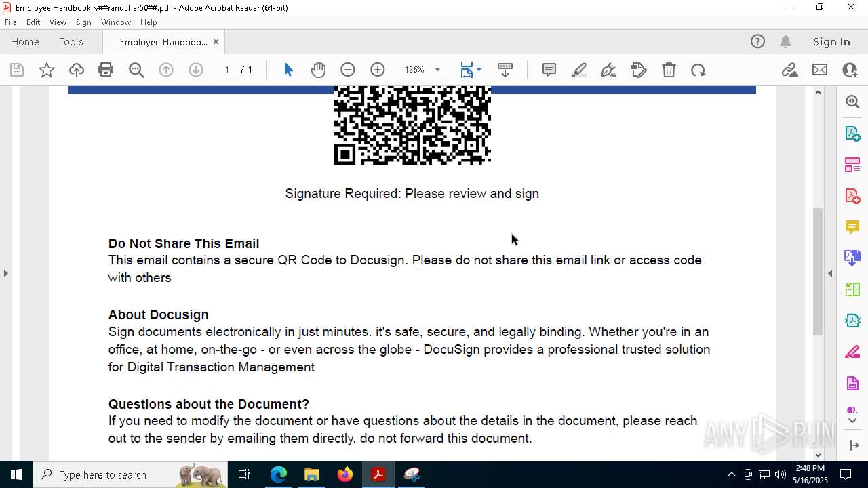Add a sticky note comment
The height and width of the screenshot is (488, 868).
click(x=549, y=70)
